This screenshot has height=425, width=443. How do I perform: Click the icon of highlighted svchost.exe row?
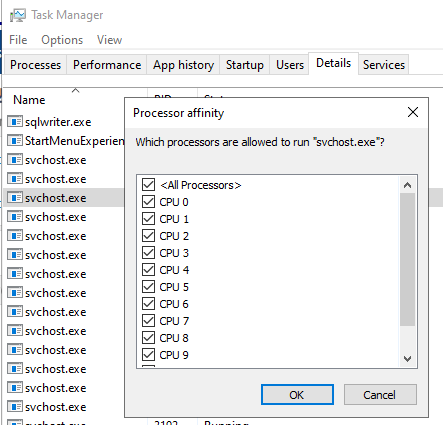[x=15, y=198]
